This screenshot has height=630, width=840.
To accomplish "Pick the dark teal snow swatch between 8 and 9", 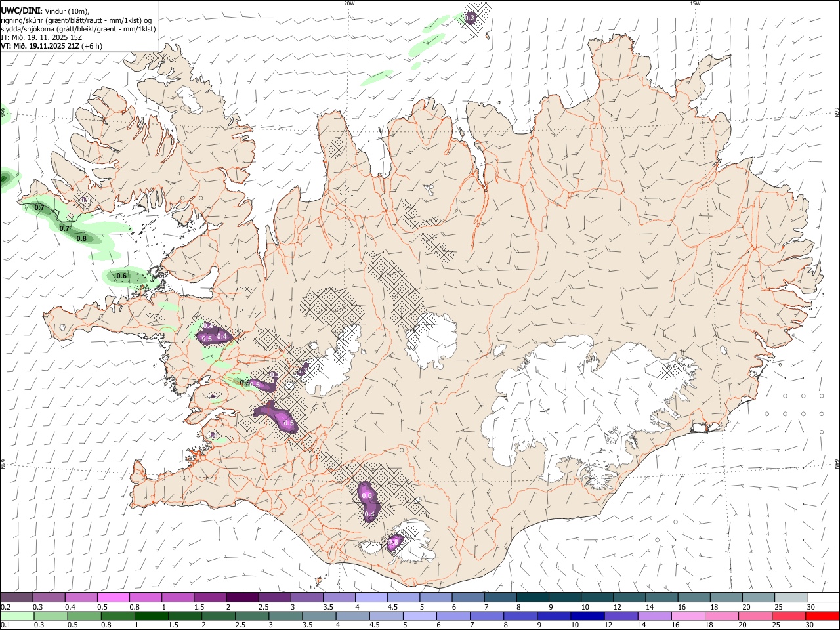I will (532, 597).
